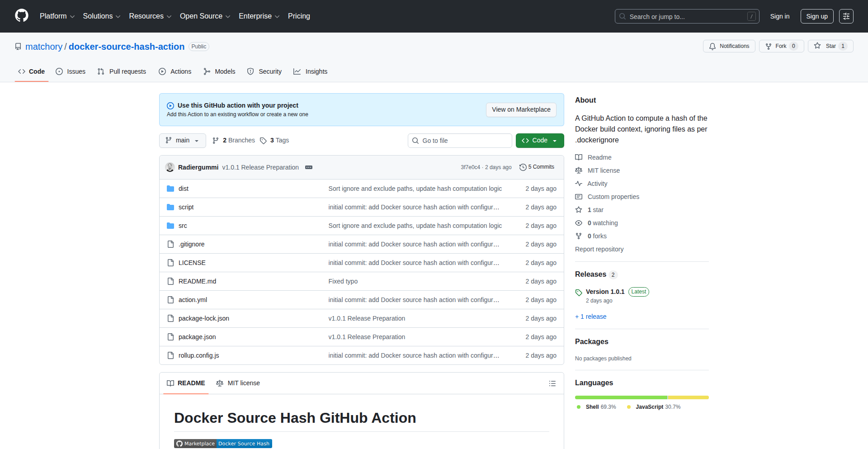
Task: Open the matchory profile link
Action: pos(43,47)
